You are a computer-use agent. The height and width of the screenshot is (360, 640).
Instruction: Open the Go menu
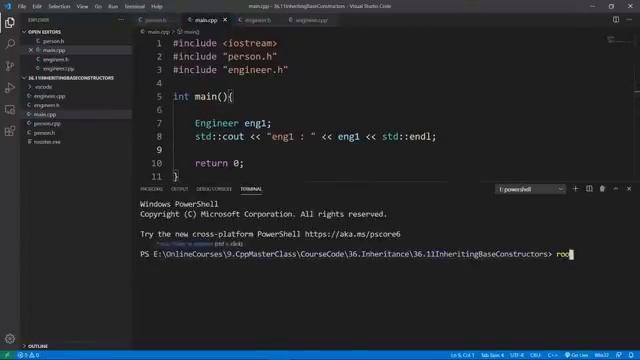pyautogui.click(x=98, y=7)
